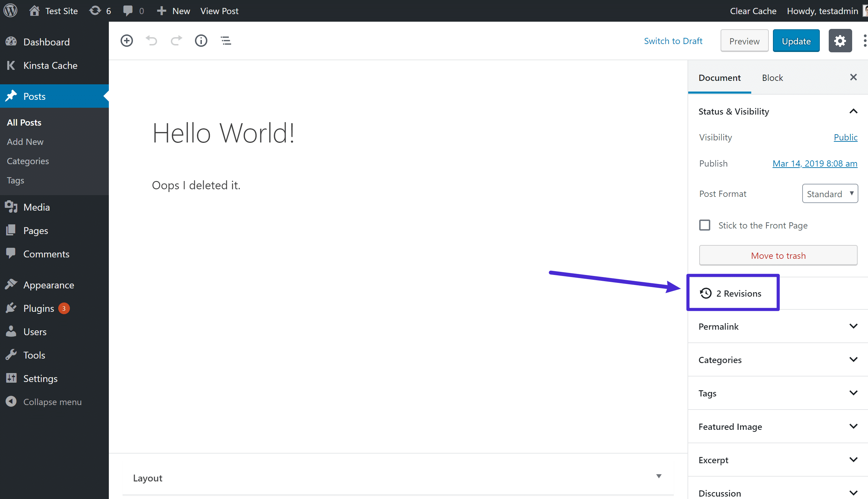Image resolution: width=868 pixels, height=499 pixels.
Task: Click the post info circle icon
Action: click(x=201, y=40)
